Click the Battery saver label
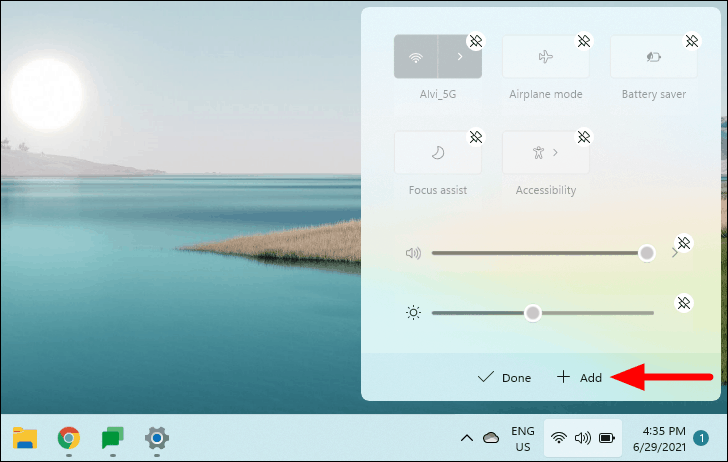 tap(654, 94)
